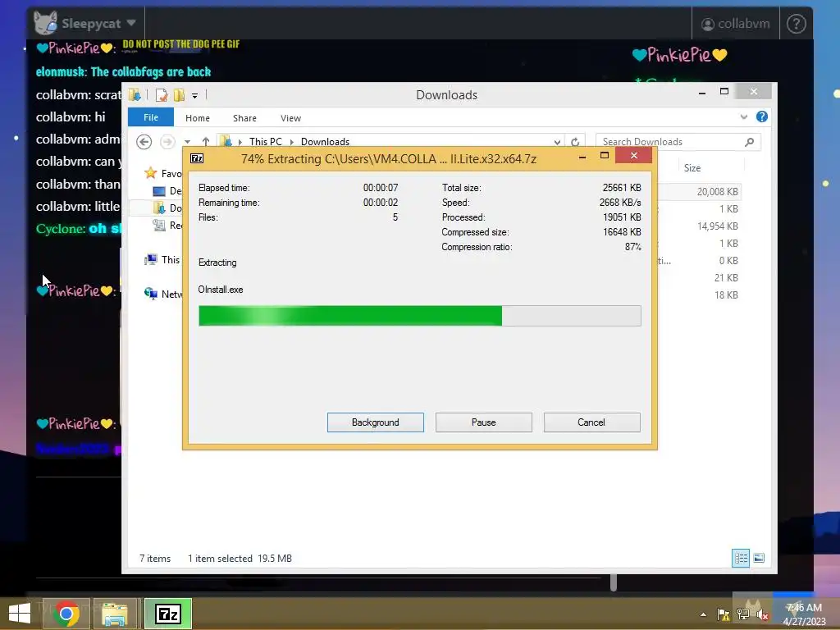Open the File tab in Downloads window
The image size is (840, 630).
pos(151,117)
